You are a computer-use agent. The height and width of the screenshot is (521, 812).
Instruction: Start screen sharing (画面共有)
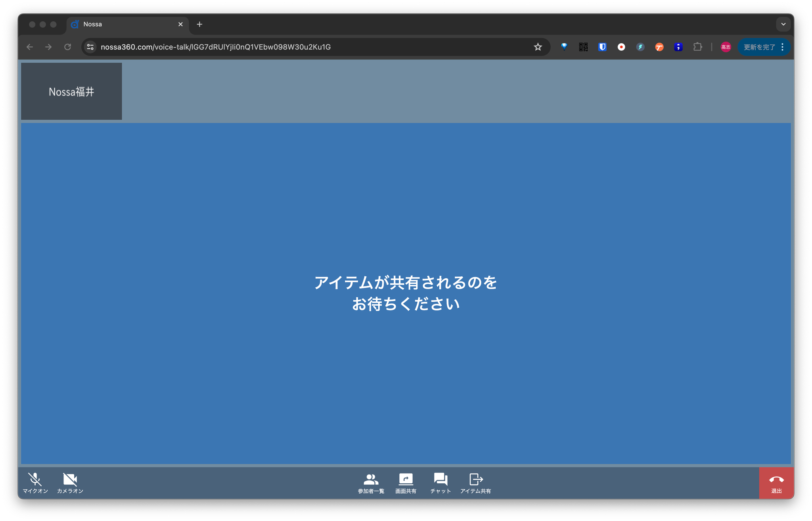(406, 483)
